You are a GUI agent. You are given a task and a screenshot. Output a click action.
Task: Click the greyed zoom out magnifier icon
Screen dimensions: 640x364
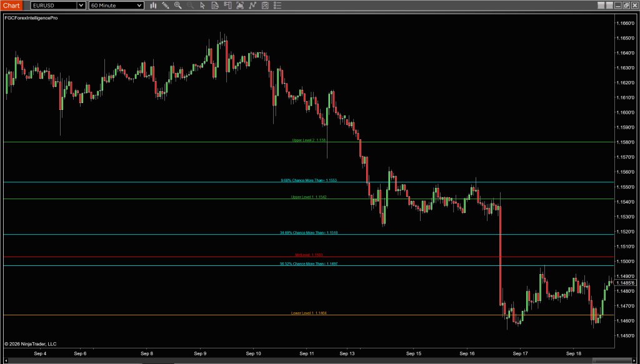pyautogui.click(x=190, y=5)
